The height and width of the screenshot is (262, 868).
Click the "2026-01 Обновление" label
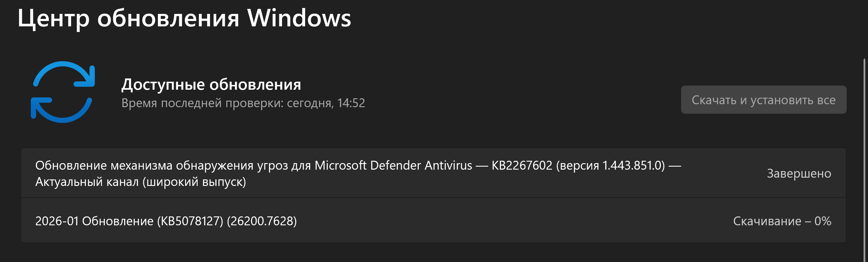[x=94, y=221]
